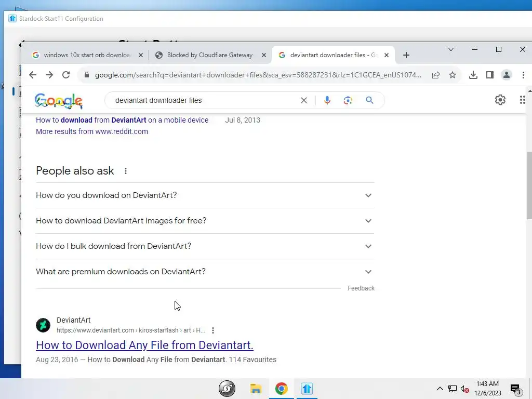The width and height of the screenshot is (532, 399).
Task: Click the Feedback link
Action: (x=361, y=288)
